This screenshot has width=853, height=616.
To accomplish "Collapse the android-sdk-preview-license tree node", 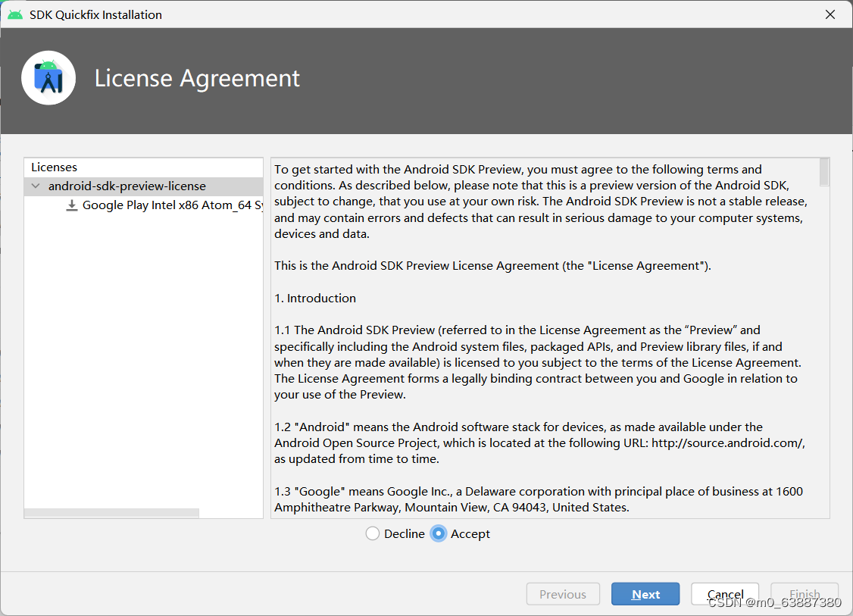I will point(36,186).
